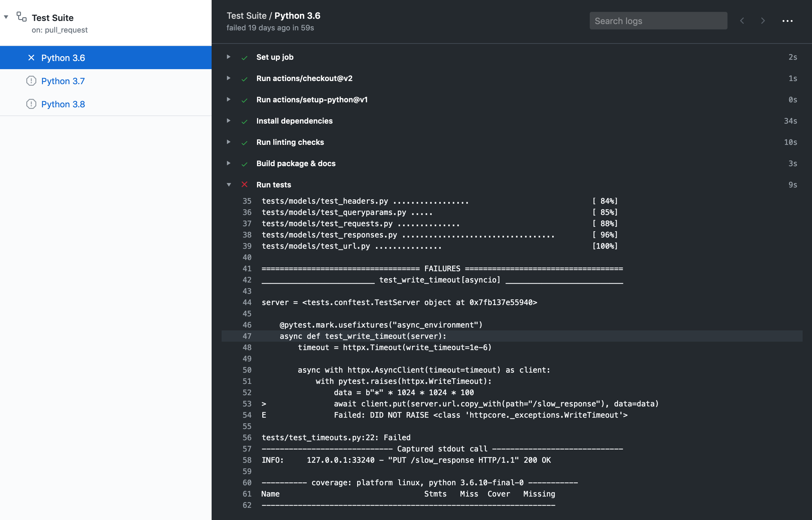Click the failed X icon beside Python 3.6

click(x=31, y=58)
